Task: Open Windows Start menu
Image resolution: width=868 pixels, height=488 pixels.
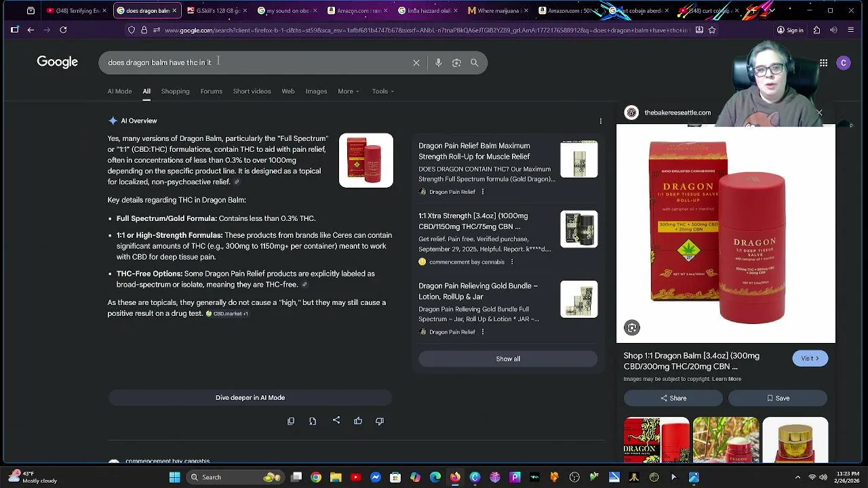Action: pyautogui.click(x=174, y=477)
